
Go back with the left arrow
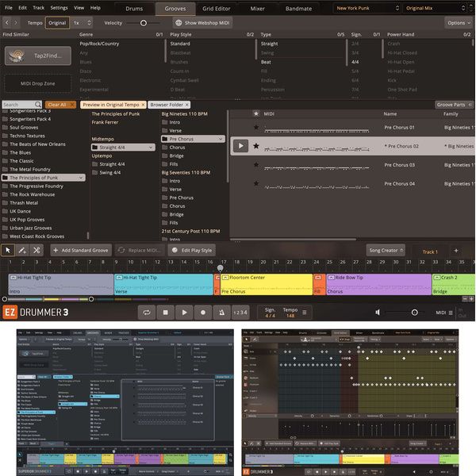(7, 23)
